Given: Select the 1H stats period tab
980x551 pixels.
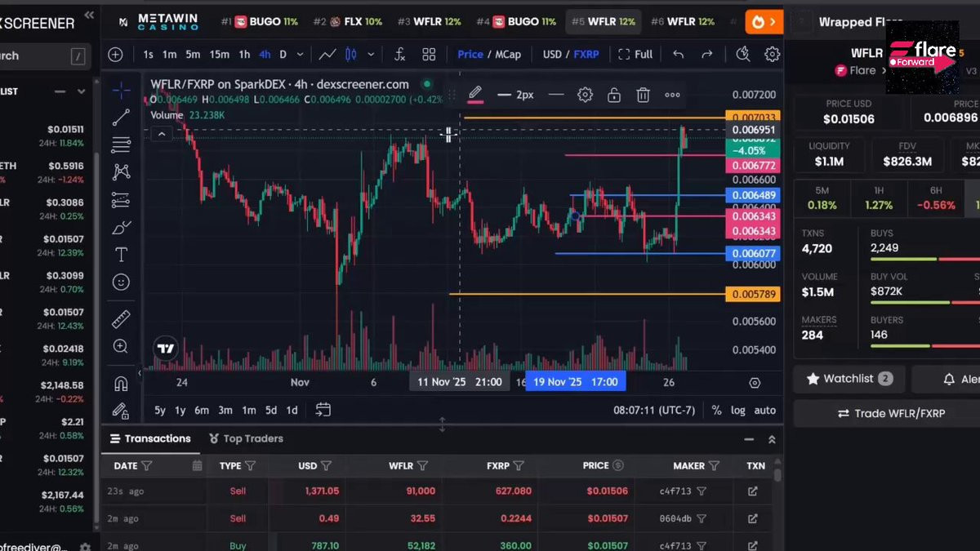Looking at the screenshot, I should point(879,198).
